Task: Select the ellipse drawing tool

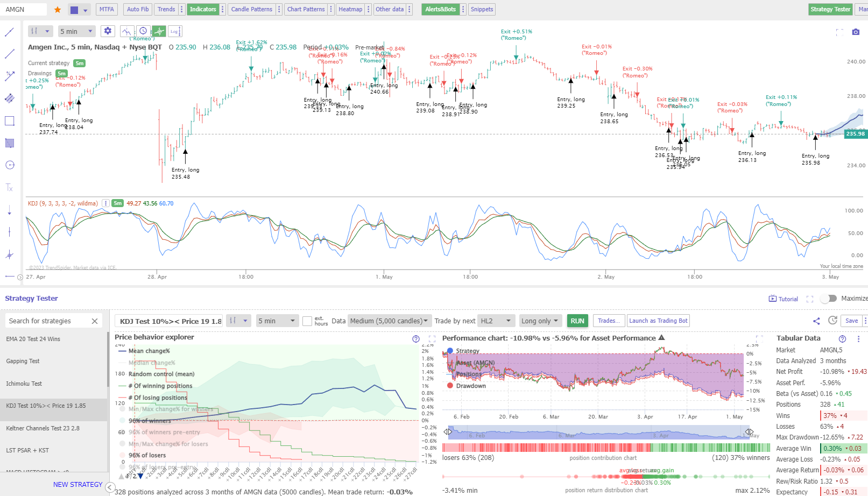Action: click(9, 165)
